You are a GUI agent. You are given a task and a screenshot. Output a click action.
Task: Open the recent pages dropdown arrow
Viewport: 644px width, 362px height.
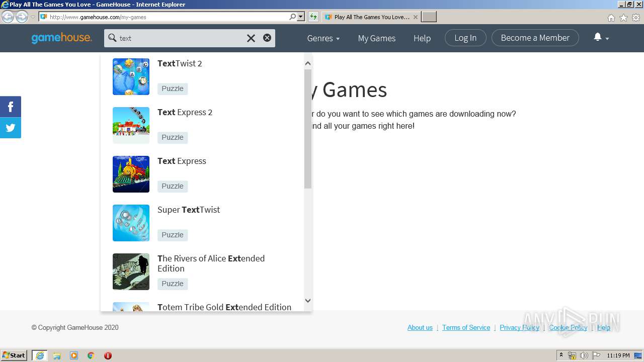pos(33,17)
